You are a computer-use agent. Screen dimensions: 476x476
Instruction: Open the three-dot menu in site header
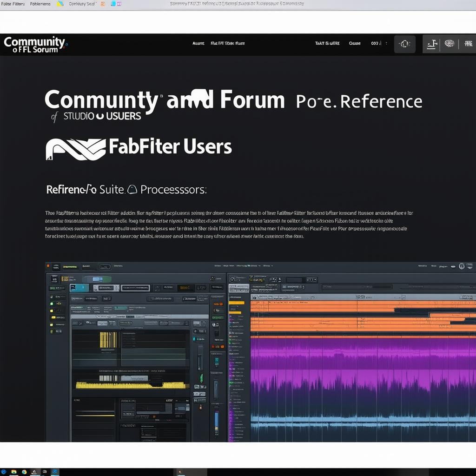pyautogui.click(x=386, y=44)
